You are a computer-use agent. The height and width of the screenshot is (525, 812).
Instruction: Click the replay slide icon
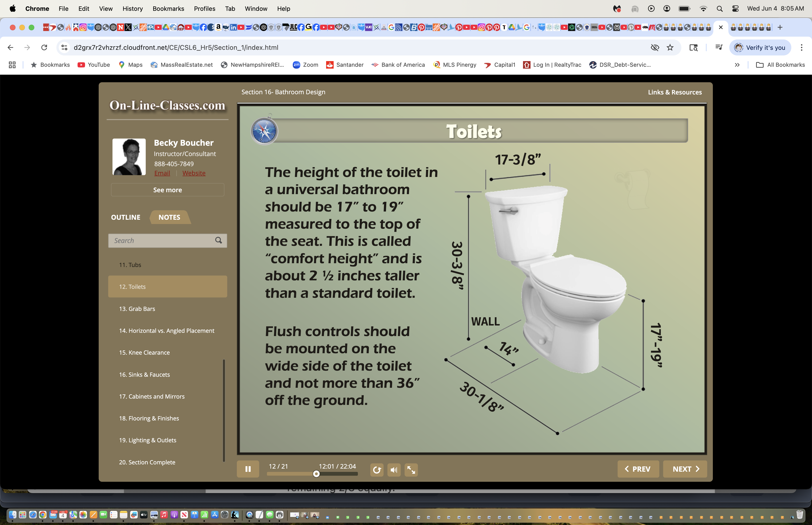(x=377, y=470)
